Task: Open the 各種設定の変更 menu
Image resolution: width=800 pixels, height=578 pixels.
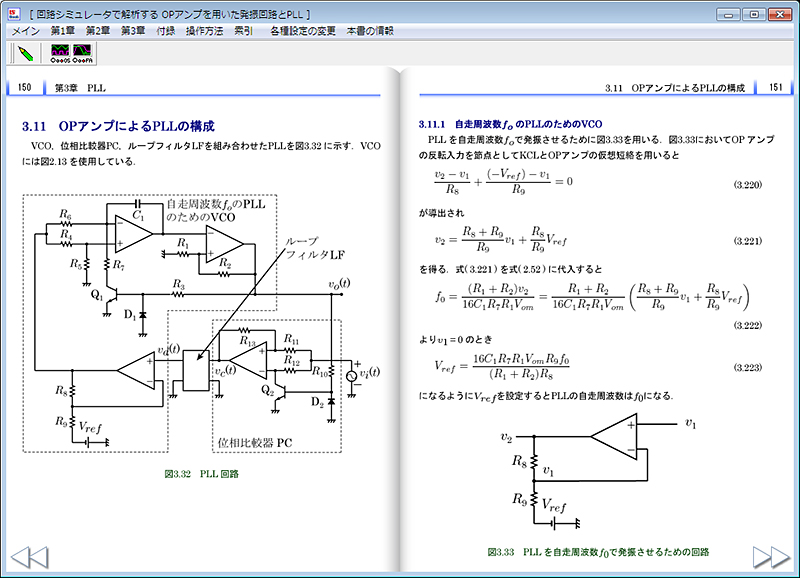Action: point(303,31)
